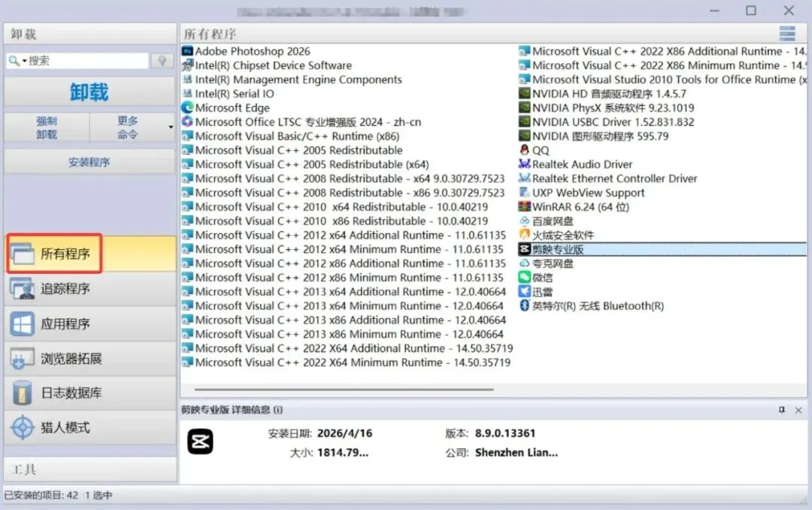Open 浏览器拓展 section

[90, 359]
